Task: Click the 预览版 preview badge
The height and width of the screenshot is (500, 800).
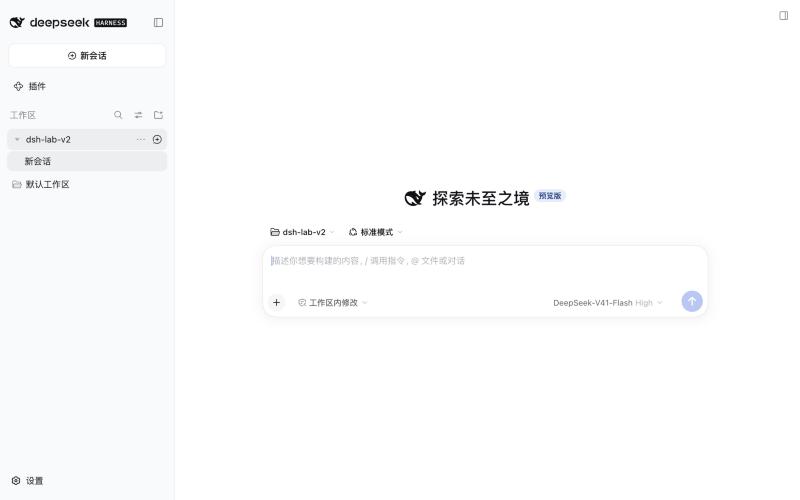Action: [550, 196]
